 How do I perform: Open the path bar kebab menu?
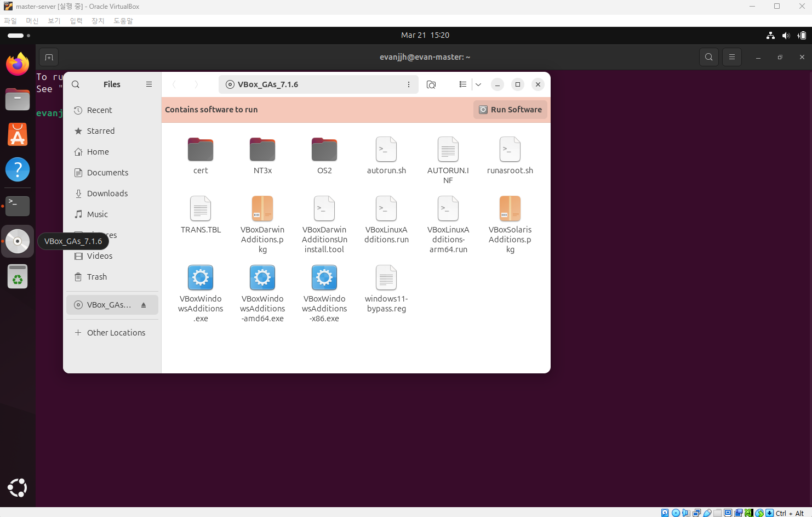(409, 84)
